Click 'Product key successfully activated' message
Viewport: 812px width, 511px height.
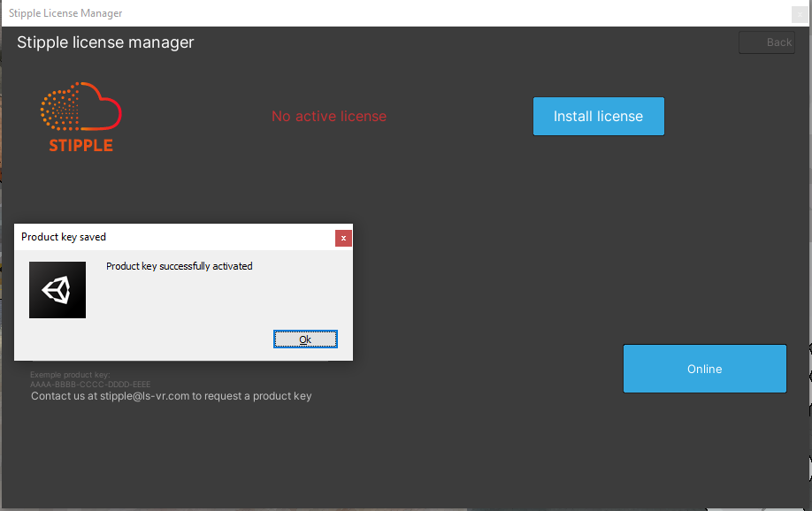(180, 266)
